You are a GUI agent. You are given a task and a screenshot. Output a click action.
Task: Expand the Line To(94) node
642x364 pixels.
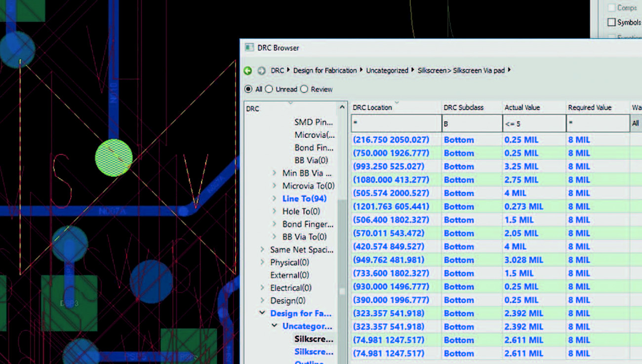click(274, 199)
